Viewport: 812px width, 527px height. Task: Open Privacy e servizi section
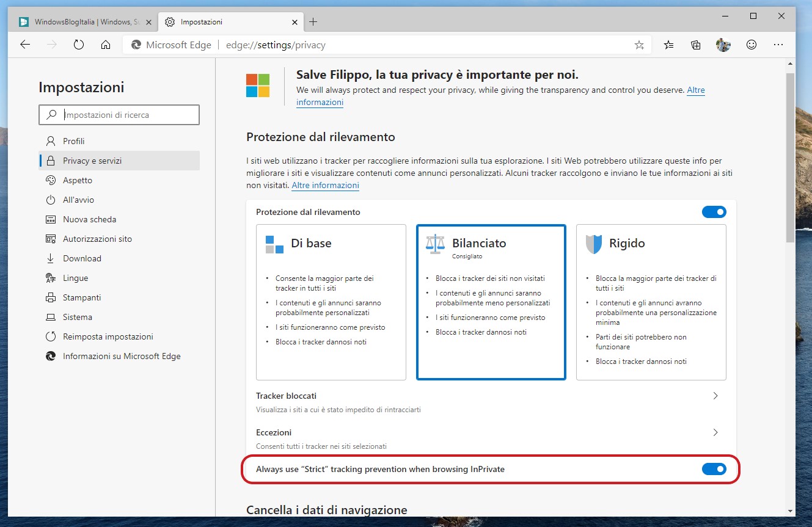tap(119, 161)
